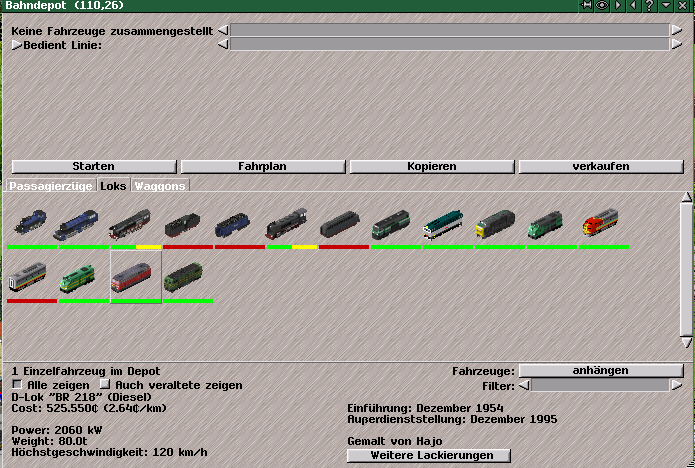Enable the 'Alle zeigen' checkbox

(x=16, y=385)
